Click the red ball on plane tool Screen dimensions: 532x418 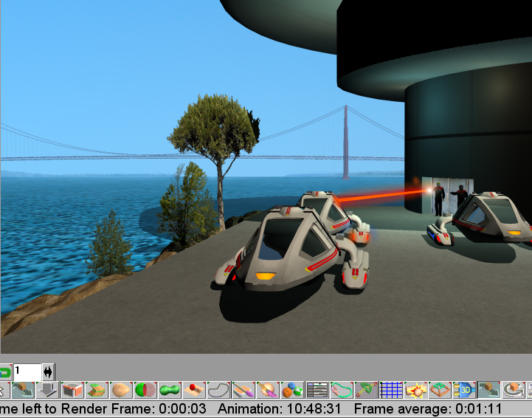pyautogui.click(x=194, y=390)
